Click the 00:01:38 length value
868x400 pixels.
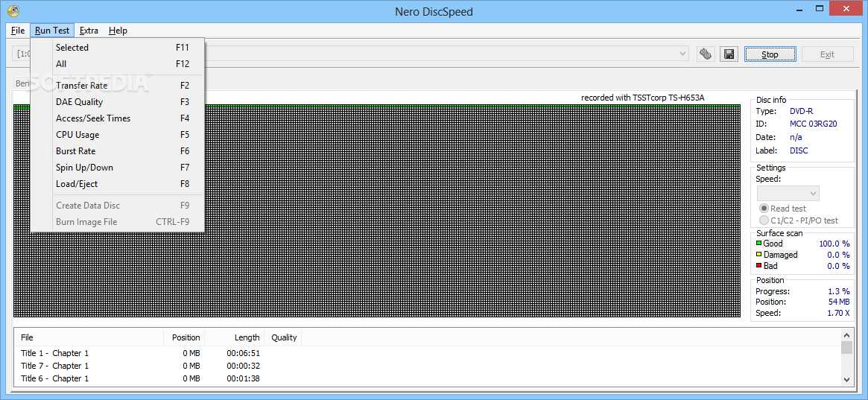point(243,378)
